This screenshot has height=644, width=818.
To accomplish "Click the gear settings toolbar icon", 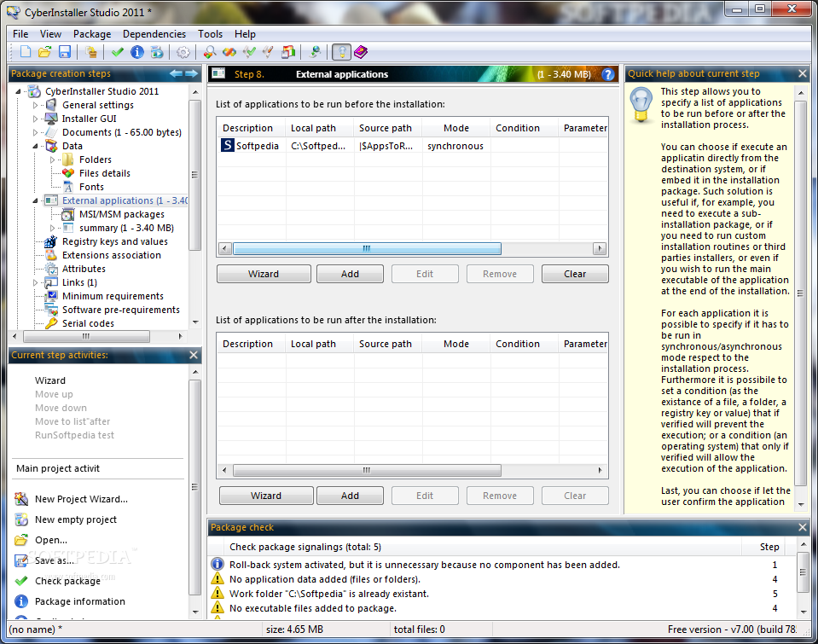I will (183, 52).
